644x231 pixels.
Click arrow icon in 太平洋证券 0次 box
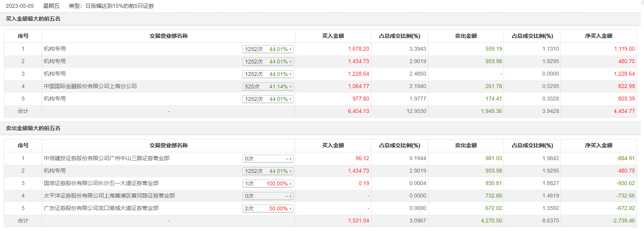point(291,196)
